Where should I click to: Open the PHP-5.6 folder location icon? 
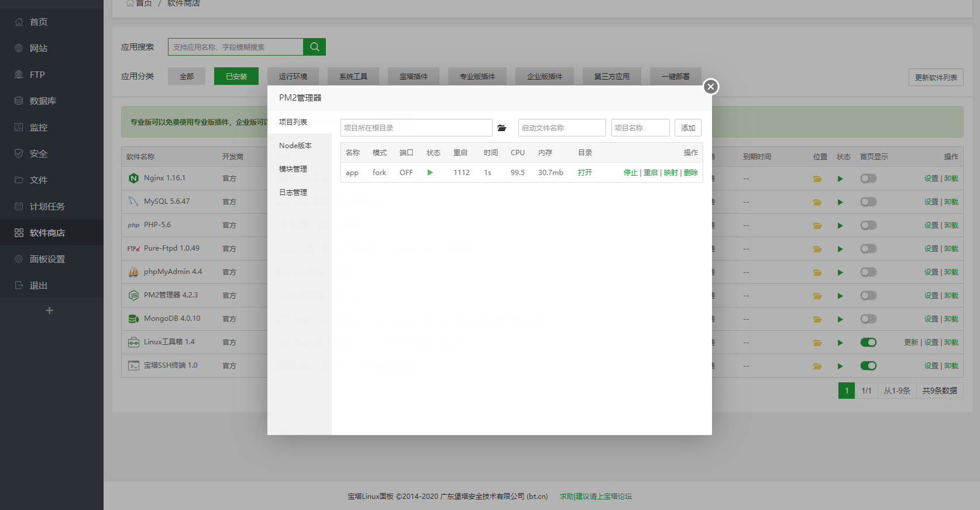[817, 225]
